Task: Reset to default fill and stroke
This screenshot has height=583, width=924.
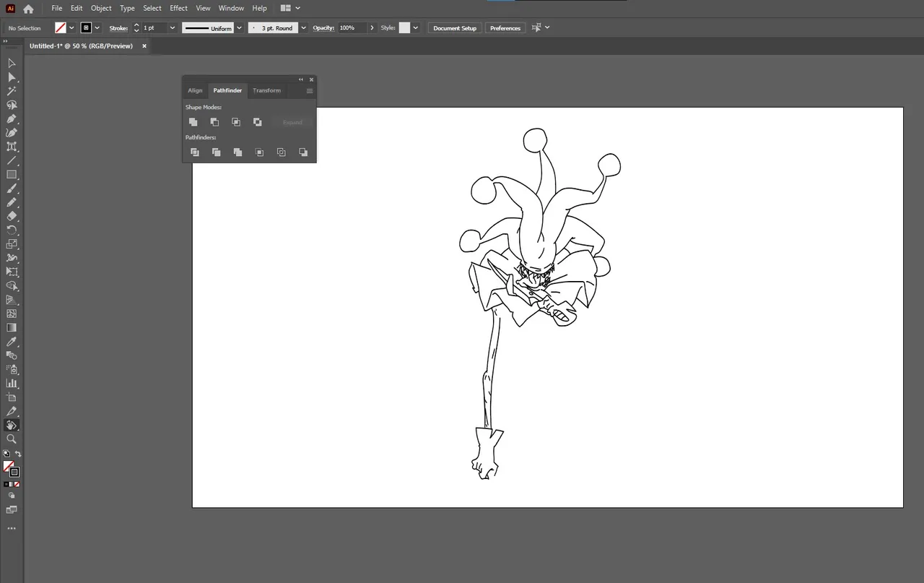Action: point(6,454)
